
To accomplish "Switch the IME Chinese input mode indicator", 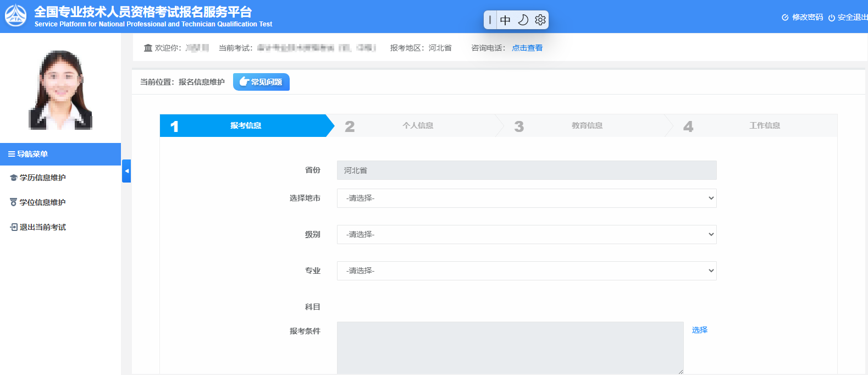I will point(505,20).
